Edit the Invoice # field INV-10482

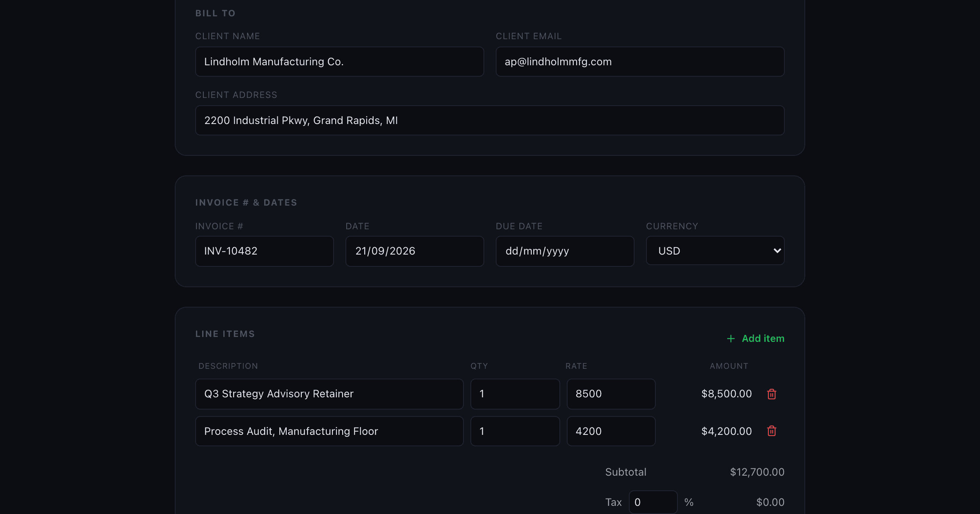click(264, 251)
